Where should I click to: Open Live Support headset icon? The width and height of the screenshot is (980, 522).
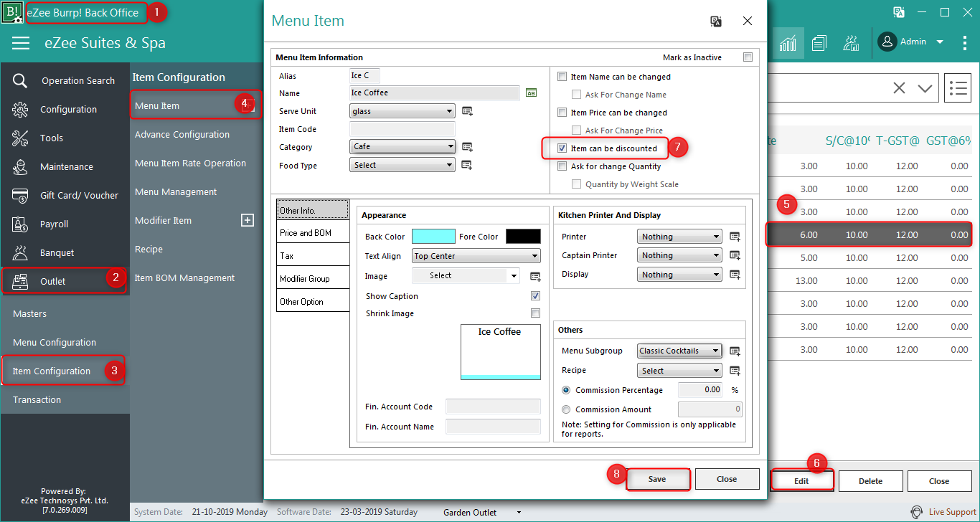coord(916,512)
